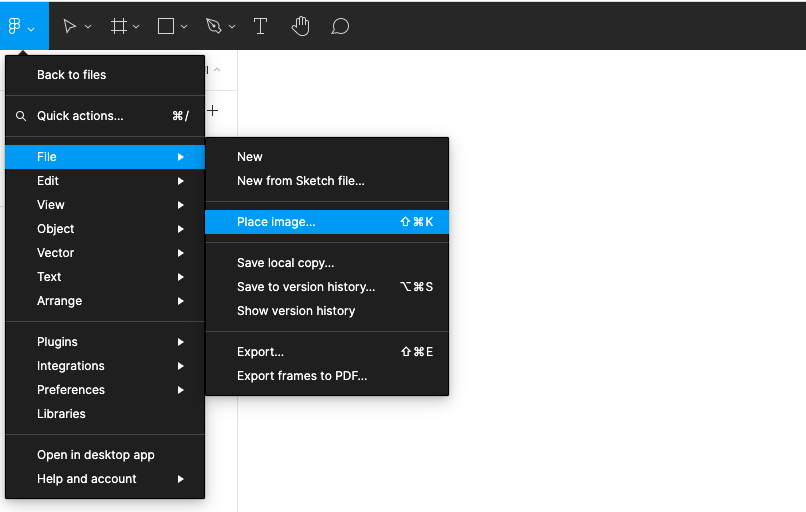The height and width of the screenshot is (512, 806).
Task: Select the Frame tool icon
Action: (x=118, y=27)
